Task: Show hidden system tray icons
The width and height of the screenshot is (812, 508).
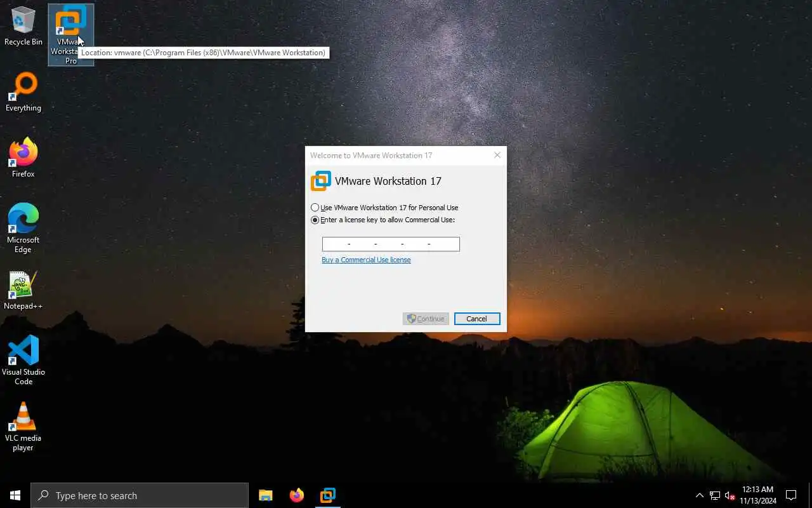Action: (x=699, y=495)
